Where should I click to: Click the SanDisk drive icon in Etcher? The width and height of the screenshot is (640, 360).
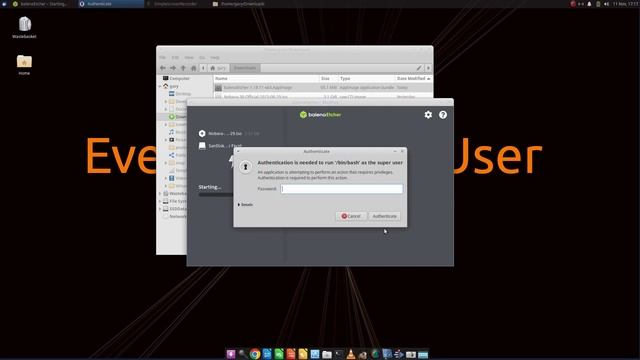pos(202,145)
